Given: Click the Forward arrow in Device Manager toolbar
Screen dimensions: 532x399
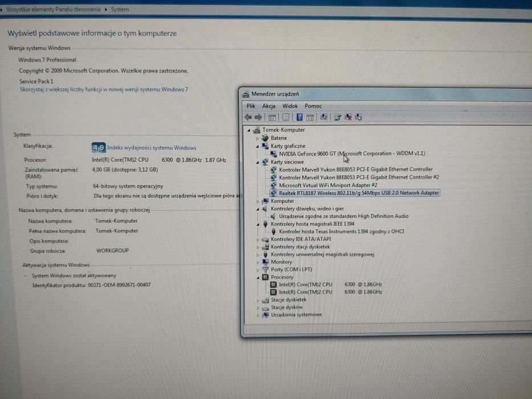Looking at the screenshot, I should click(258, 117).
